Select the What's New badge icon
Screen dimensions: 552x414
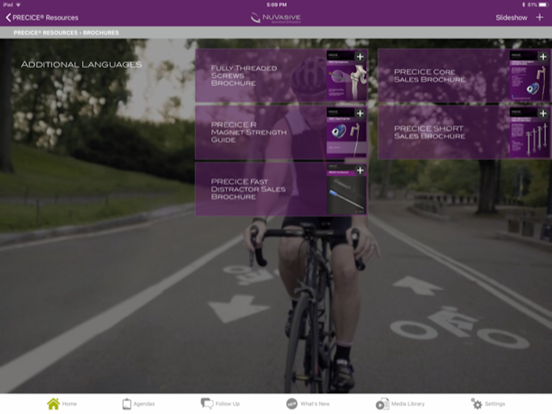click(x=291, y=404)
